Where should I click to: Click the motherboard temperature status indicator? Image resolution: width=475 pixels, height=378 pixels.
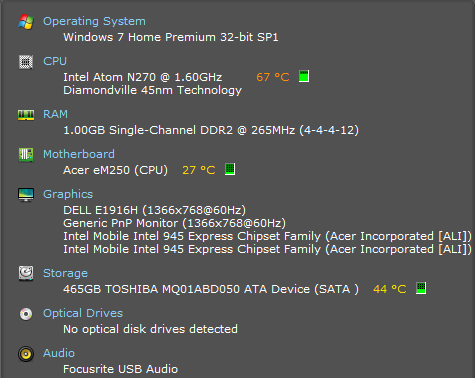[x=230, y=169]
